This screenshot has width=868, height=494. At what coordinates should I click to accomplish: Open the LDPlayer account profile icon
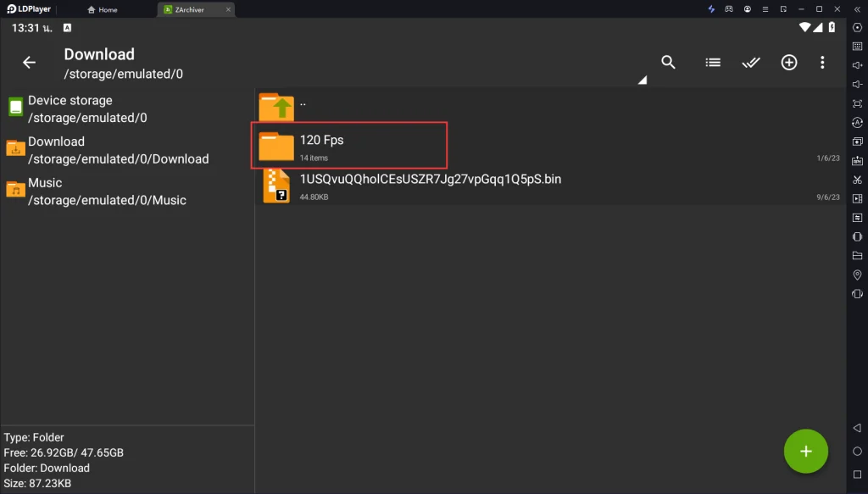(748, 8)
